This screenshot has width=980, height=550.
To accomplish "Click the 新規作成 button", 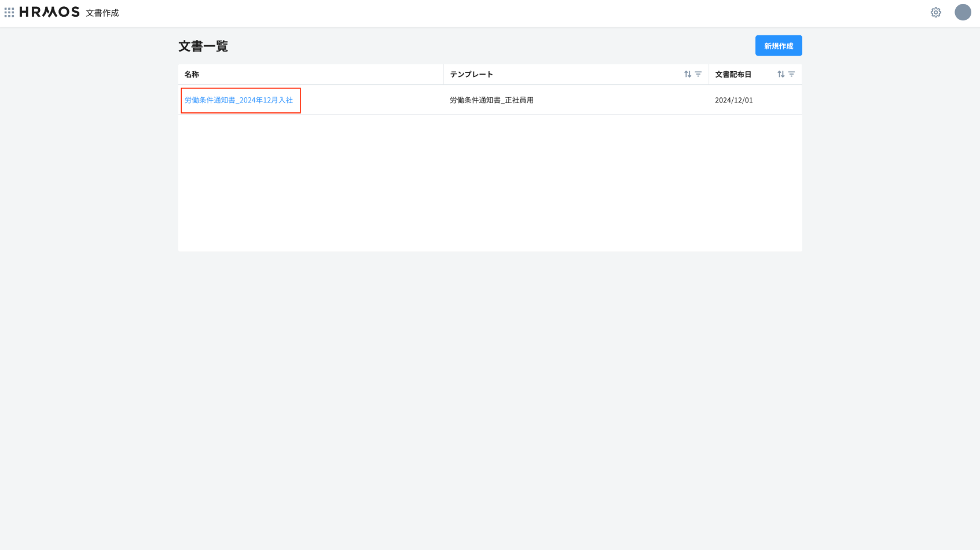I will (778, 46).
